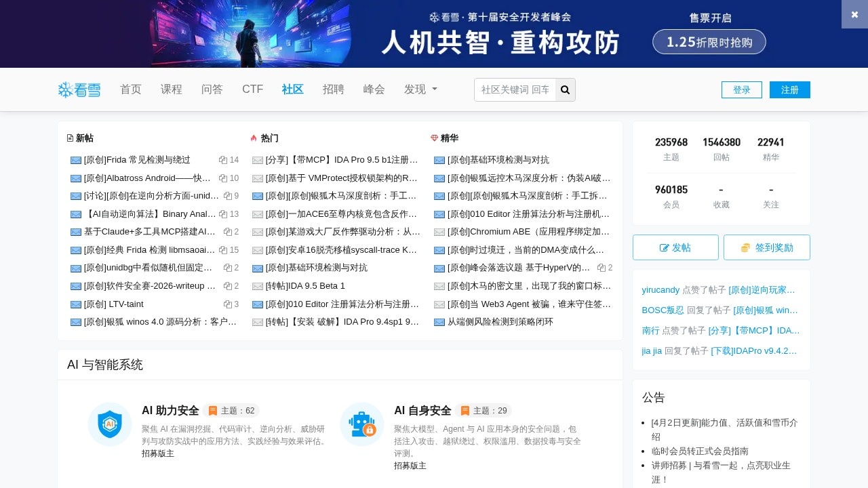868x488 pixels.
Task: Open the AI 自身安全 robot forum icon
Action: pyautogui.click(x=362, y=424)
